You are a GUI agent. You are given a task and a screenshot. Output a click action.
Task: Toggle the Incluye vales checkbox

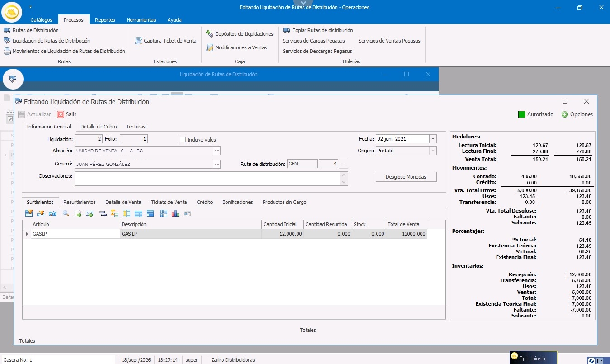[x=183, y=140]
